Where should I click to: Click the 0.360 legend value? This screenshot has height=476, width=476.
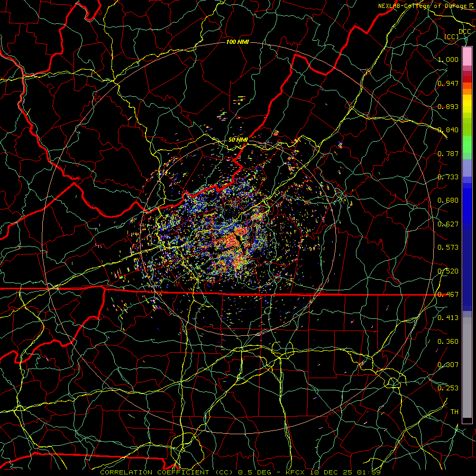pos(448,342)
